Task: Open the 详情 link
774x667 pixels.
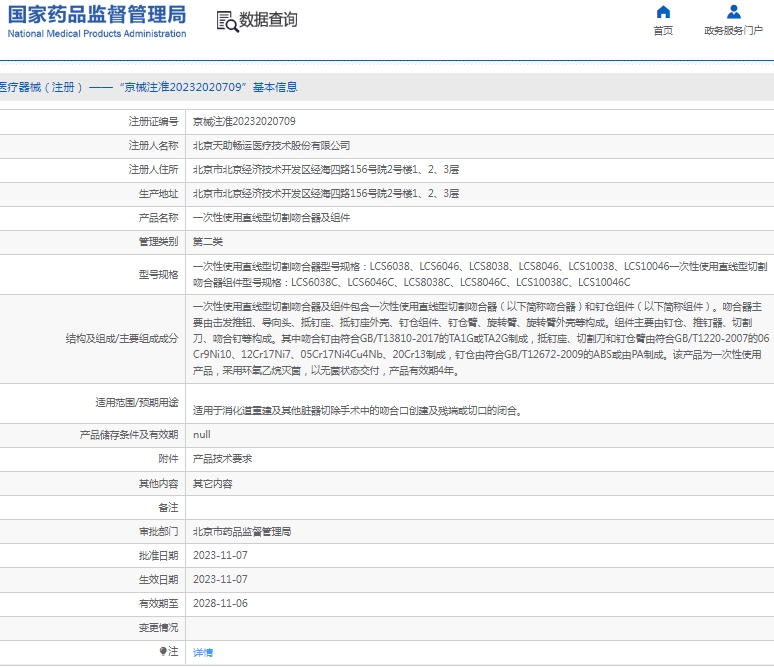Action: tap(203, 652)
